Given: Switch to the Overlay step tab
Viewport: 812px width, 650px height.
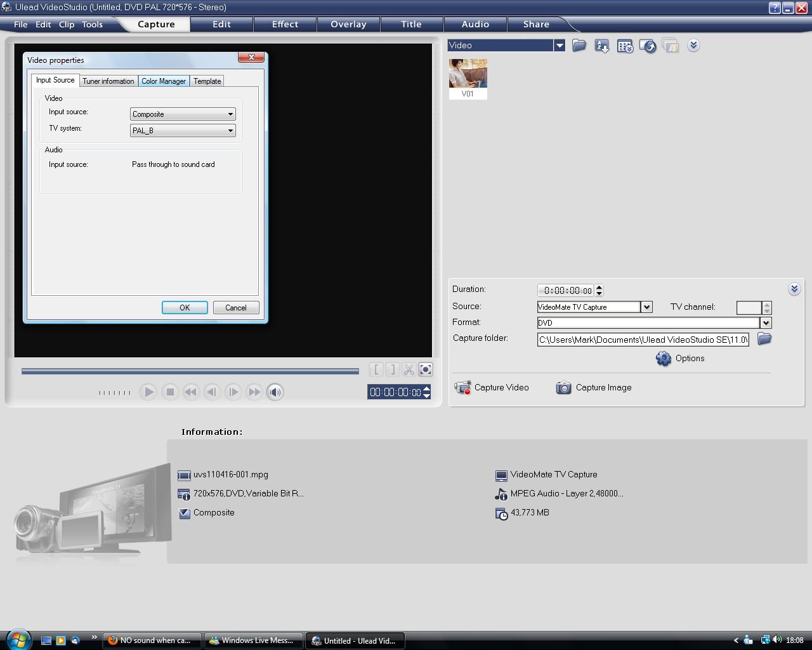Looking at the screenshot, I should (x=348, y=24).
